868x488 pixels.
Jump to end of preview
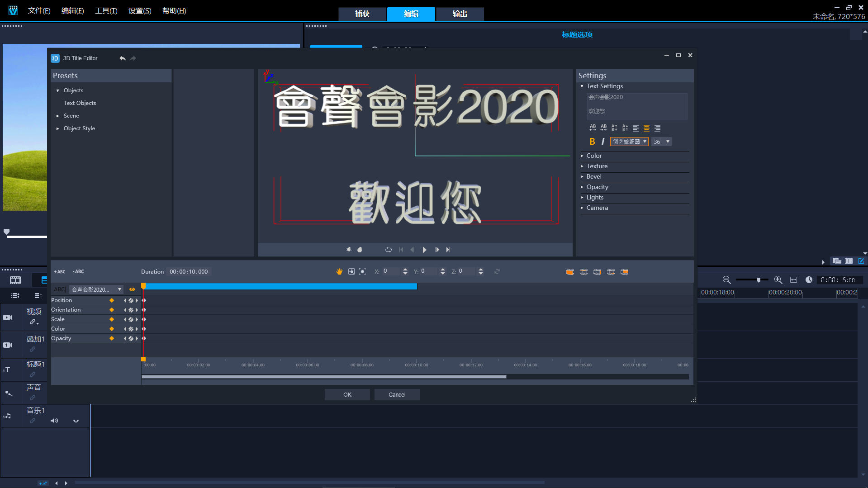(x=448, y=250)
